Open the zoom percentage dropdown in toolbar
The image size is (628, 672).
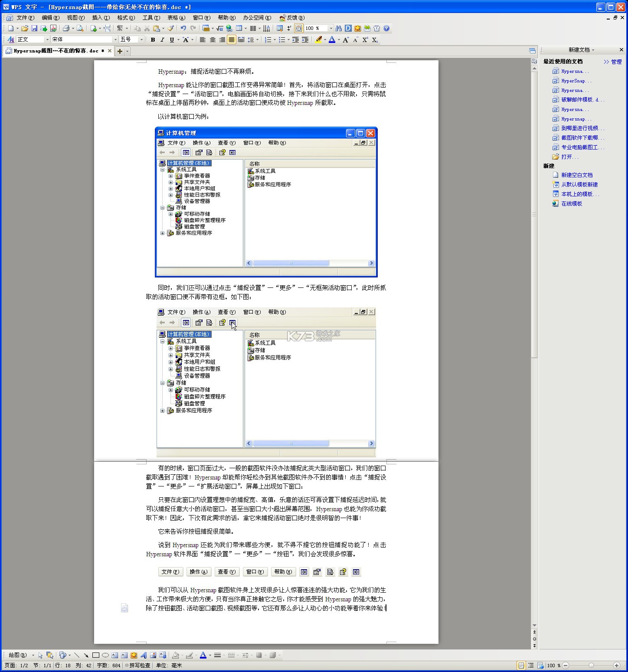tap(331, 29)
